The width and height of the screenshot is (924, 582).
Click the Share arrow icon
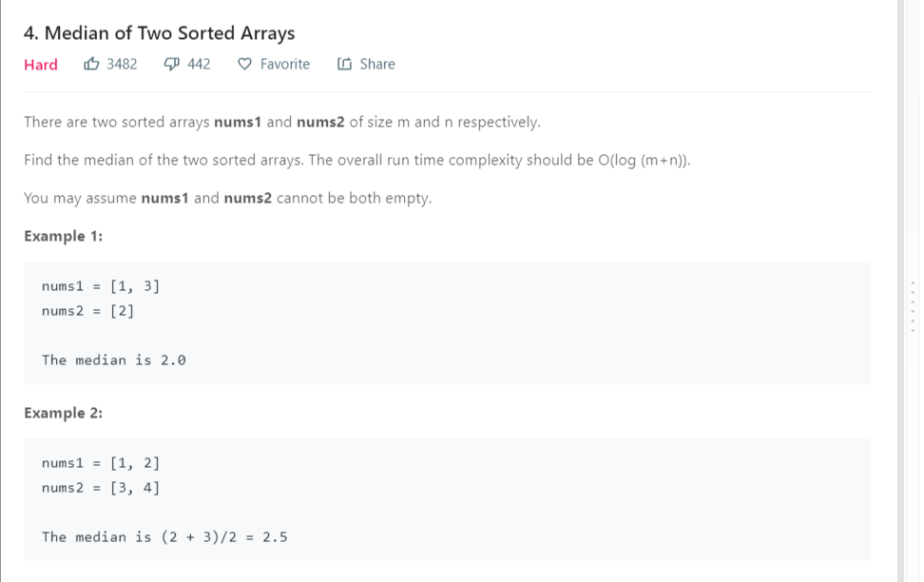click(x=344, y=65)
